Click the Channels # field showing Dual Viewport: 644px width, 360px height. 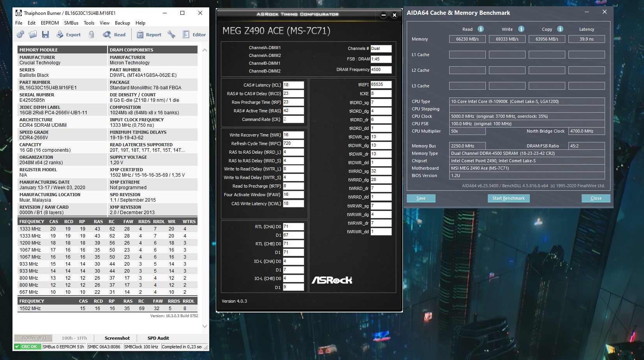(381, 49)
